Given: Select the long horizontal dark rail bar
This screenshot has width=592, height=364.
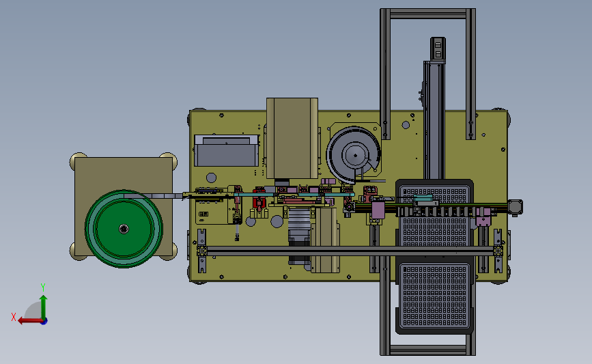Looking at the screenshot, I should (350, 251).
